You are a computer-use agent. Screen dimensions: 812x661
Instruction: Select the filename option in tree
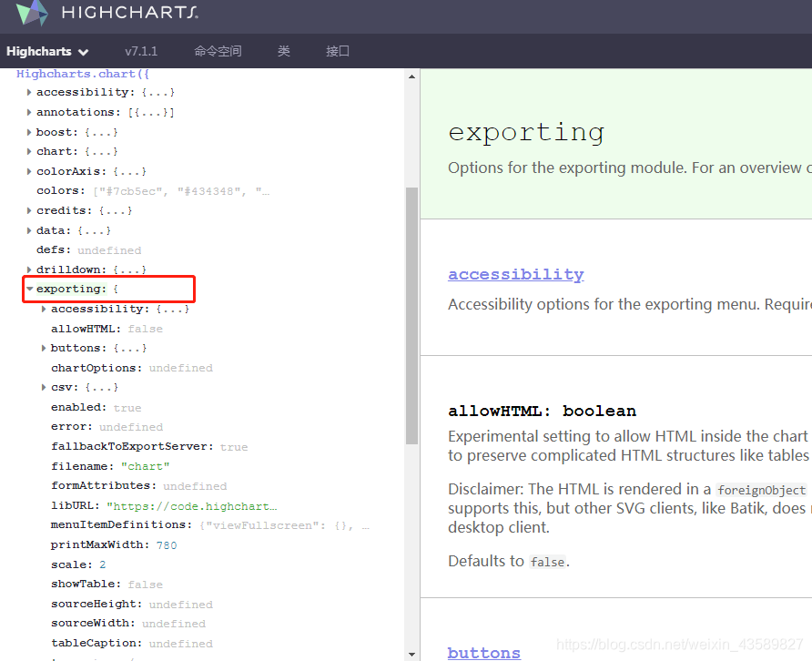(x=82, y=466)
